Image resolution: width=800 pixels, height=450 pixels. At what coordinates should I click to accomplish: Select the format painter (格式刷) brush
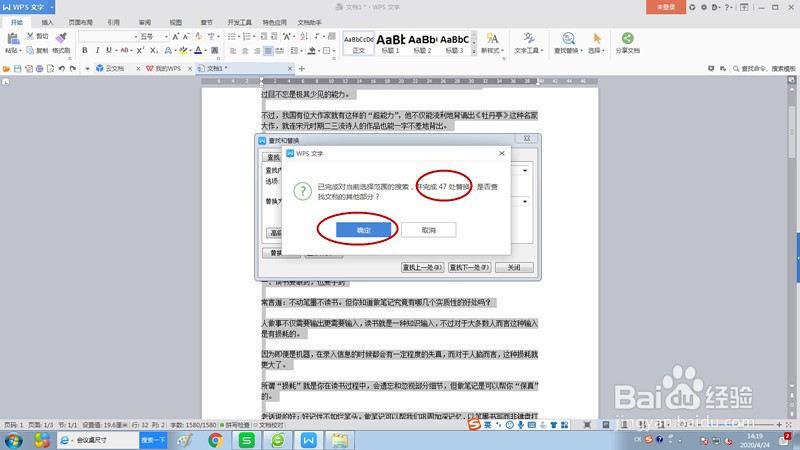[x=61, y=38]
